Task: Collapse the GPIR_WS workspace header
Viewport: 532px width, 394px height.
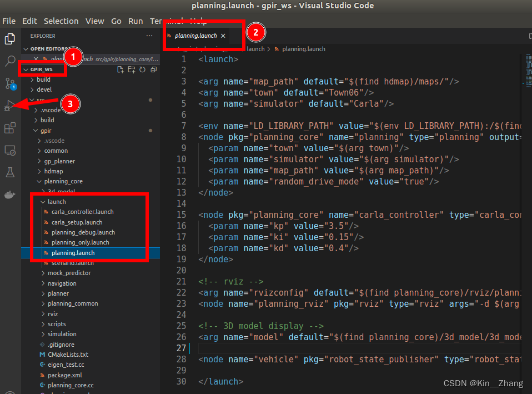Action: [x=42, y=69]
